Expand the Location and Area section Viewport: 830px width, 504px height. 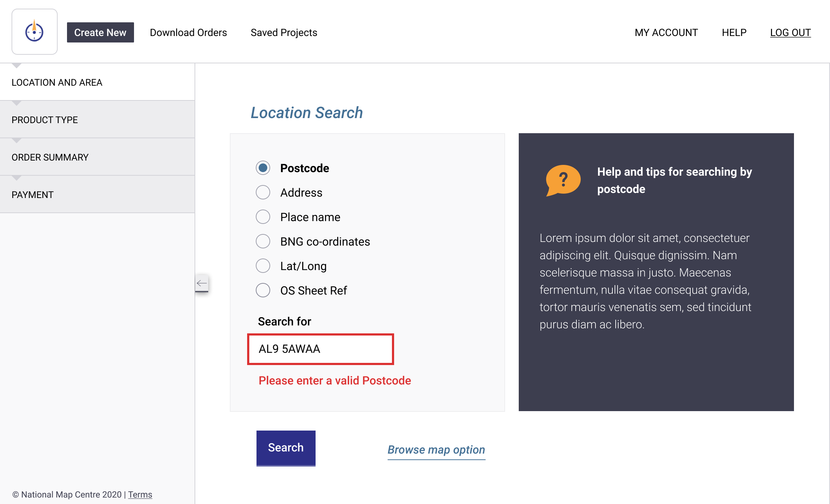point(57,82)
